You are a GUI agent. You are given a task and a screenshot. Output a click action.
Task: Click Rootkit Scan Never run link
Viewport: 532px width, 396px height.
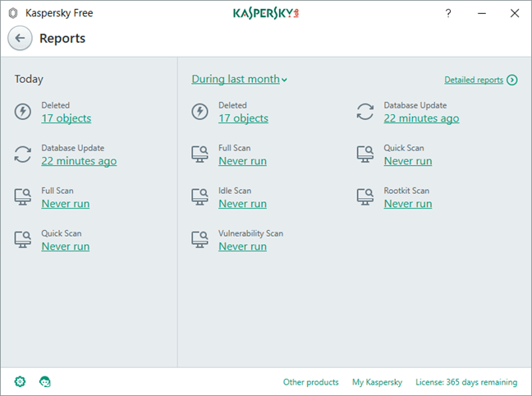point(408,204)
